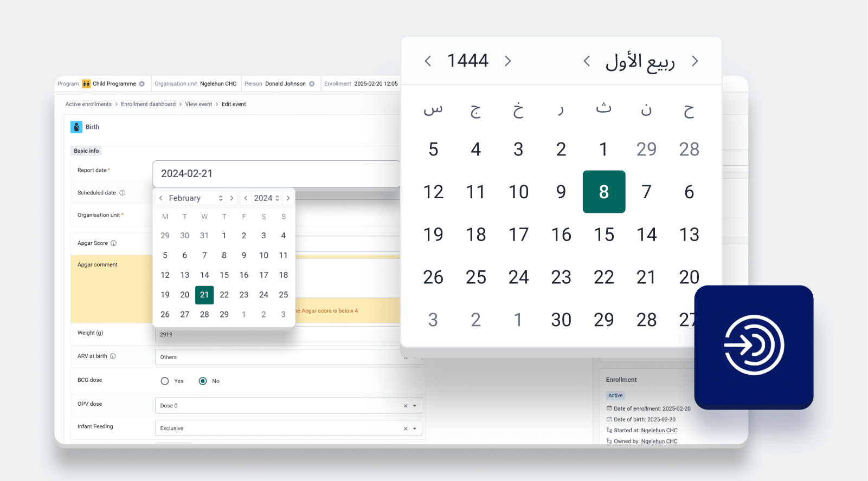The image size is (868, 481).
Task: Clear the Child Programme selection
Action: pos(142,84)
